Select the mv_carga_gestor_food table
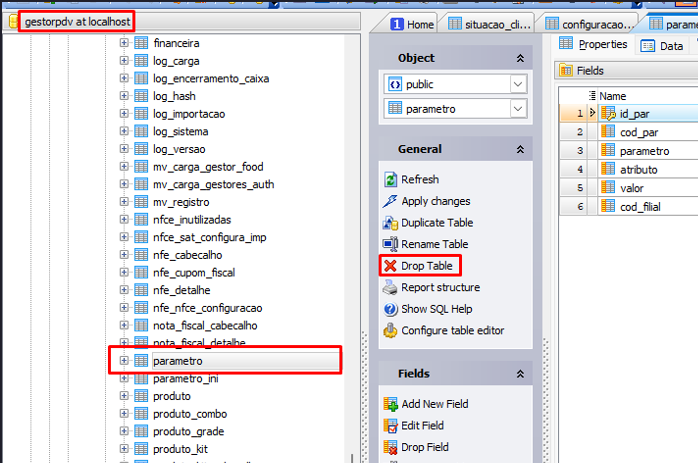 pyautogui.click(x=208, y=167)
